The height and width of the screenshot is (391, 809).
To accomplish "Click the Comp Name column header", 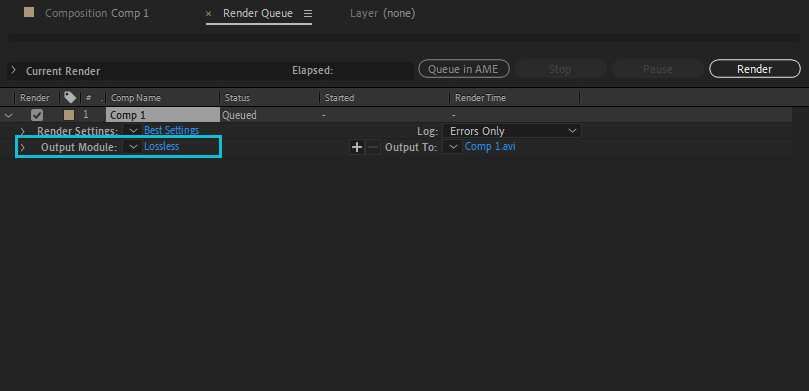I will 136,97.
